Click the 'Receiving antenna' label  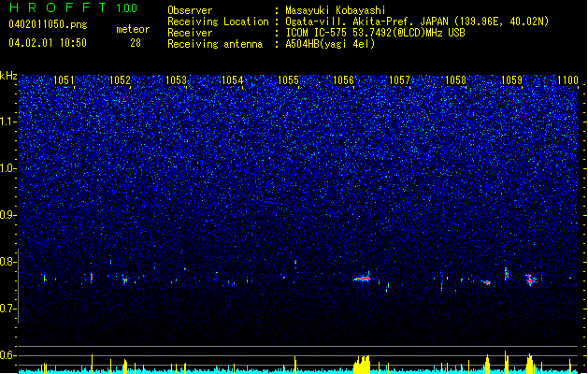[x=215, y=44]
